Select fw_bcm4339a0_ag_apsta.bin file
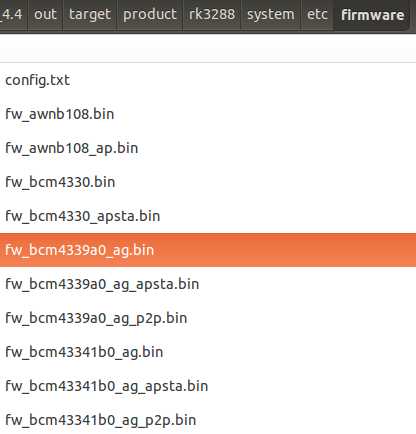This screenshot has height=434, width=416. pos(208,284)
